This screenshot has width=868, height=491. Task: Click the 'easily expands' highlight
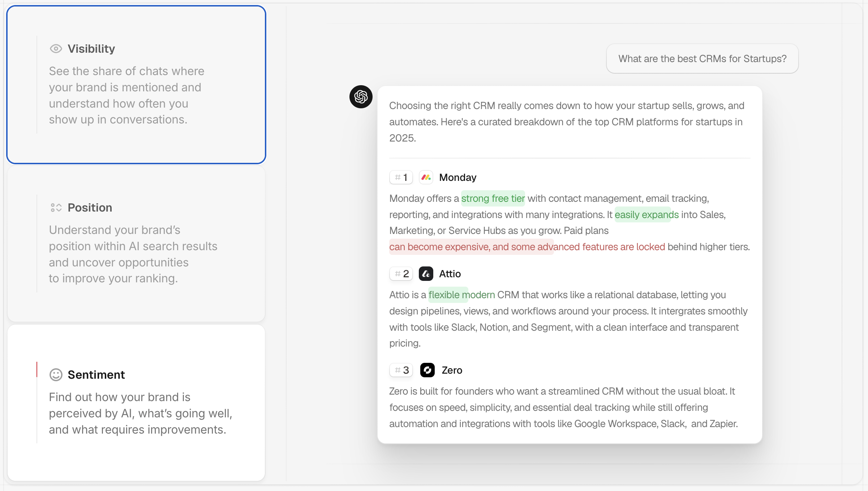646,214
